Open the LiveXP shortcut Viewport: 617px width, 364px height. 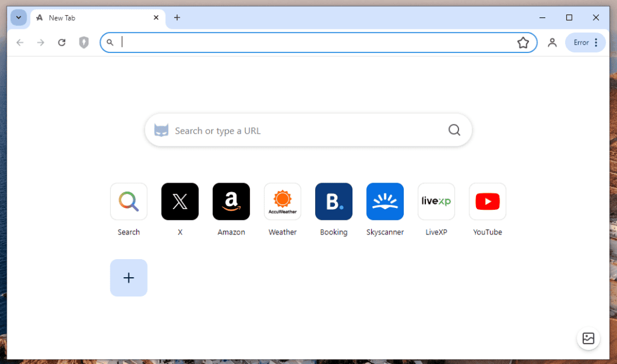click(x=436, y=201)
